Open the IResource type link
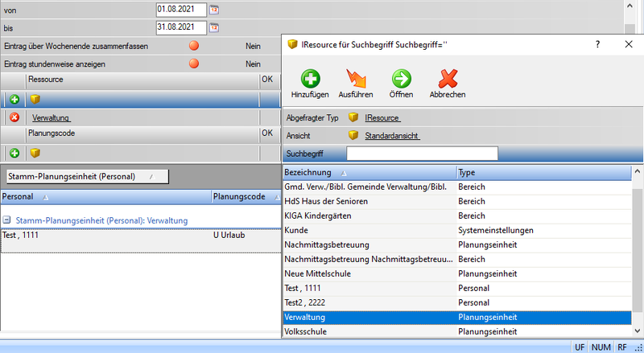The width and height of the screenshot is (644, 353). [x=383, y=117]
